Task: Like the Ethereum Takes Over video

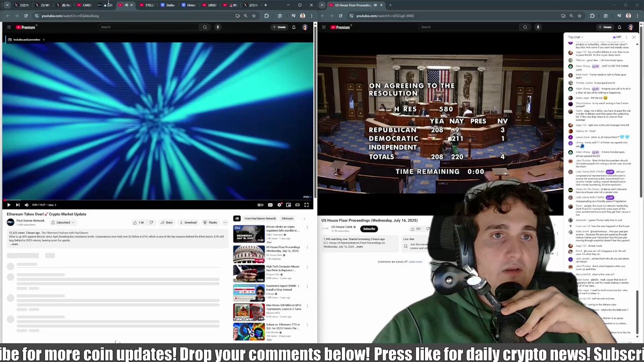Action: [x=140, y=222]
